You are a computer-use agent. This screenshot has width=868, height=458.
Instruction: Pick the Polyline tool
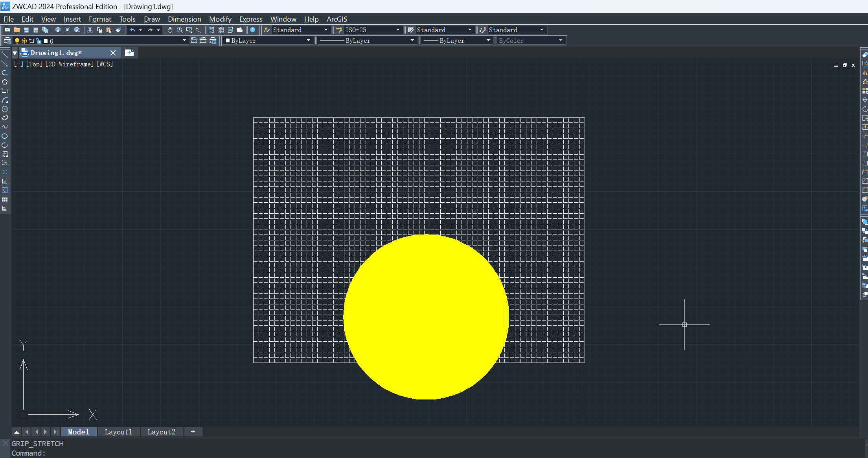tap(5, 73)
